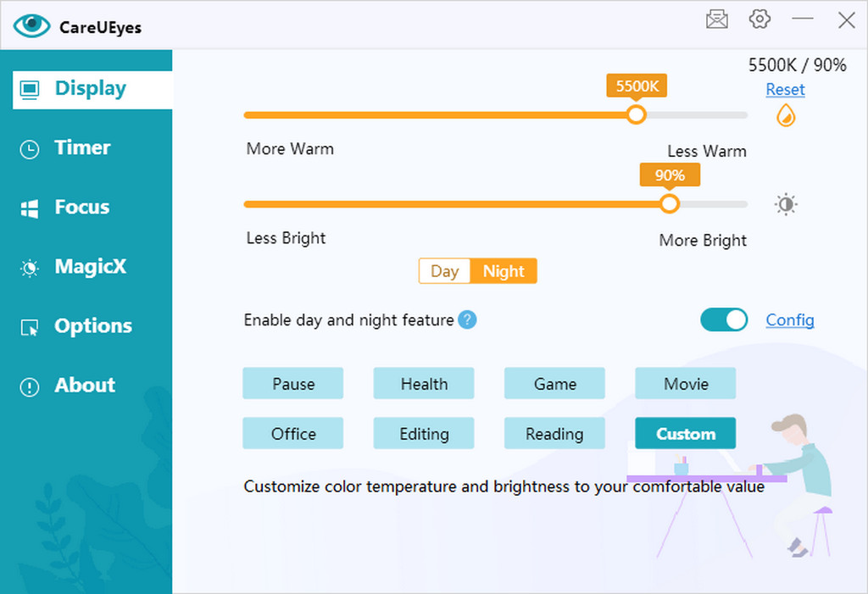Click the Less Bright label

[x=286, y=238]
